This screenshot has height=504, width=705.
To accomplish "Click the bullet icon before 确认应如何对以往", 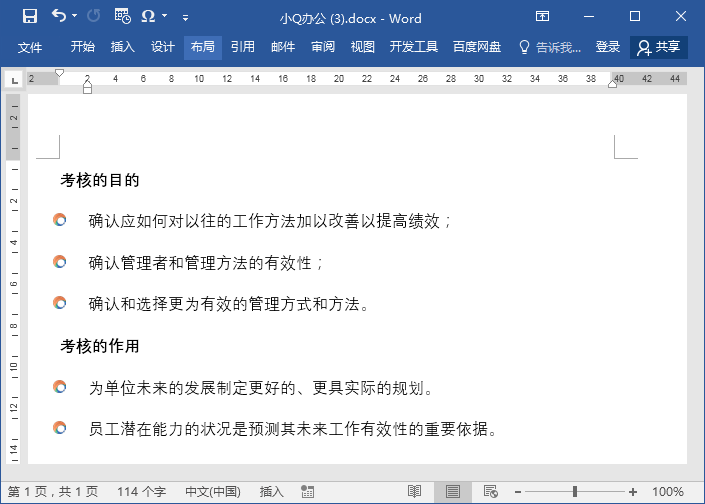I will (x=60, y=220).
